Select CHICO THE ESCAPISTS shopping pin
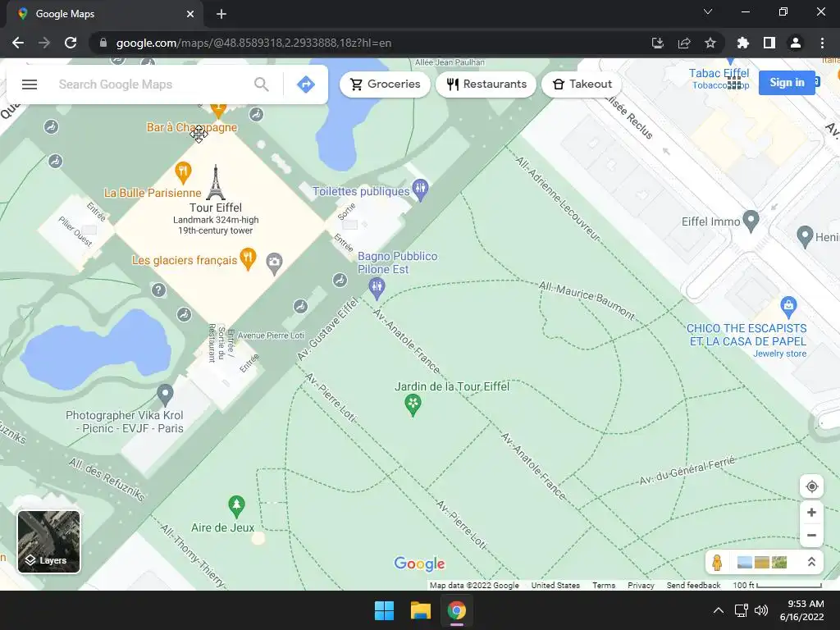Viewport: 840px width, 630px height. (x=788, y=307)
